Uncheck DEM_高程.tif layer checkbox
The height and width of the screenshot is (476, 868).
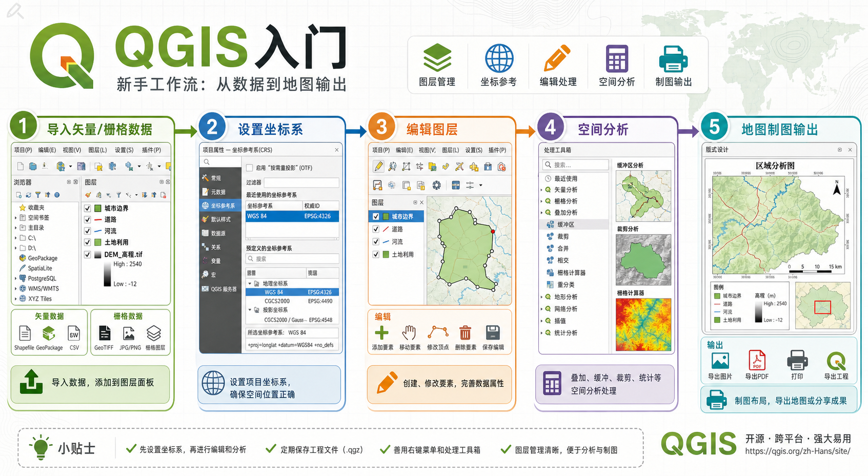[88, 255]
